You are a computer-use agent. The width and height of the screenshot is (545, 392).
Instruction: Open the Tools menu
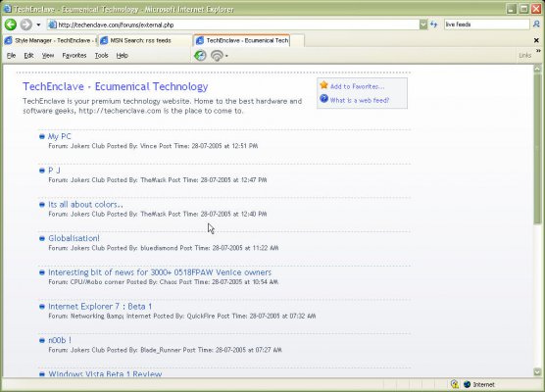coord(102,56)
